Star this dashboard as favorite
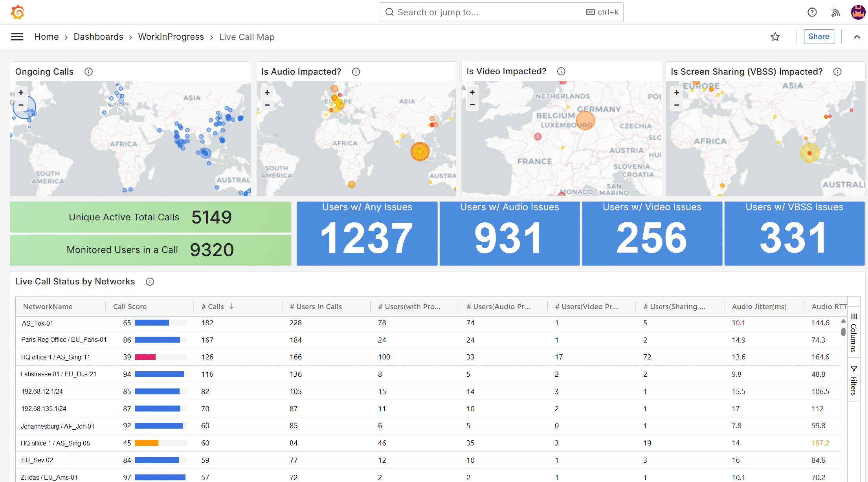Screen dimensions: 868x482 point(775,37)
